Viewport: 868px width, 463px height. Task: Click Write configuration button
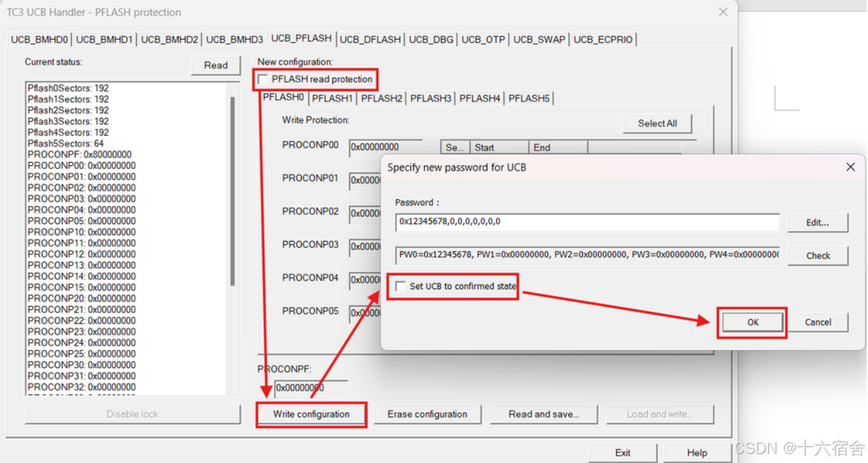[311, 414]
